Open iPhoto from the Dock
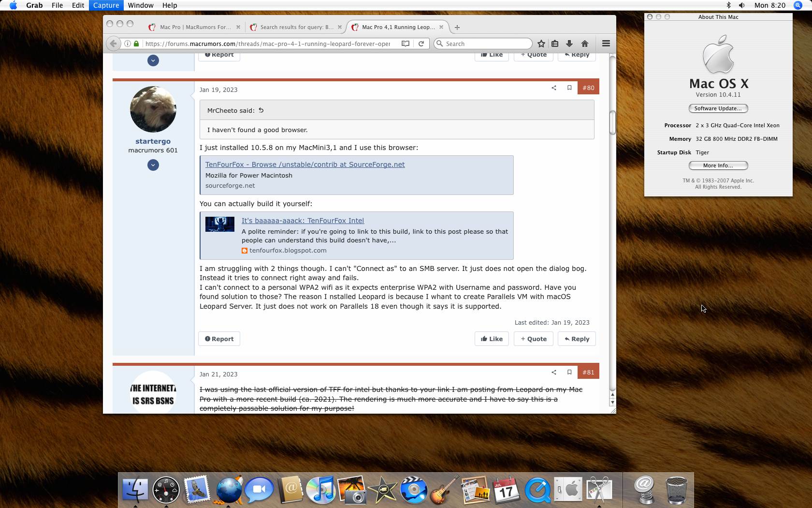The image size is (812, 508). point(352,490)
